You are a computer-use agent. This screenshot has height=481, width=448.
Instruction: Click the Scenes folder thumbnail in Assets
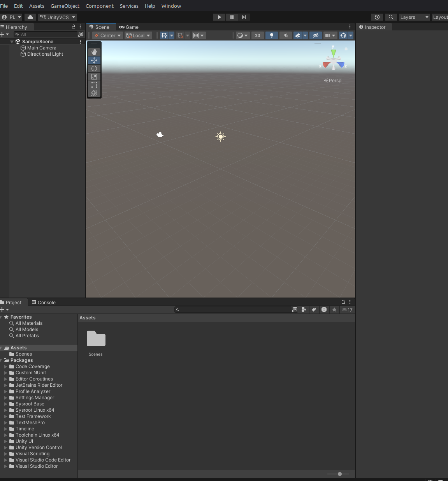[96, 339]
